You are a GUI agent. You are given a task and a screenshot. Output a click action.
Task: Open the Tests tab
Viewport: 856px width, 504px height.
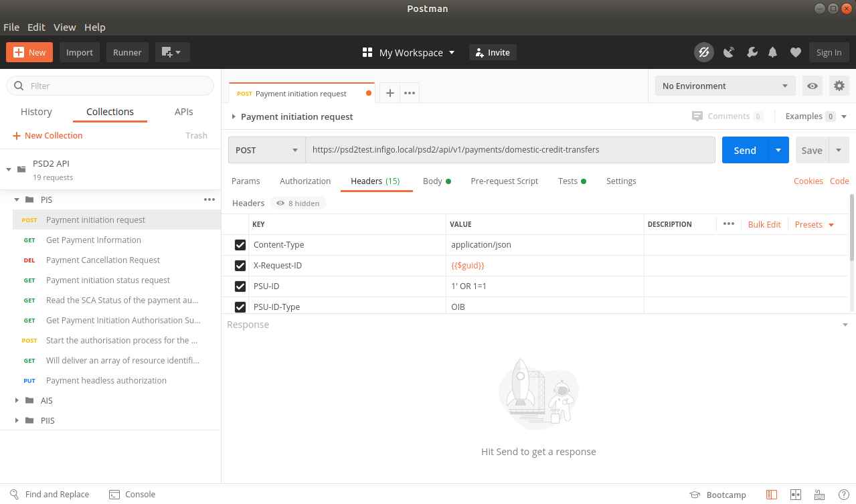(x=572, y=181)
